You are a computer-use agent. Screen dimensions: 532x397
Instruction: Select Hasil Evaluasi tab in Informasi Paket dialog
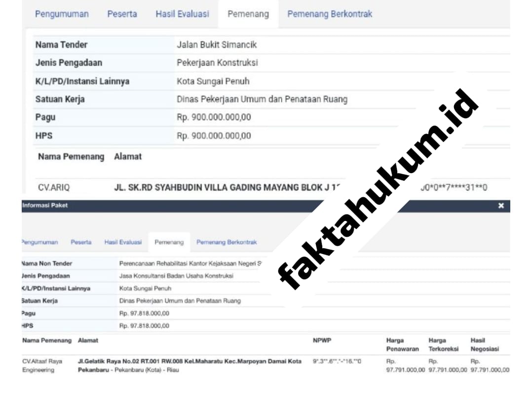click(x=123, y=242)
